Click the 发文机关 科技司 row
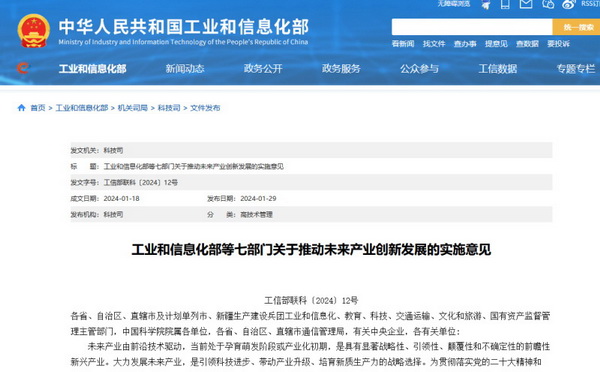600x372 pixels. pos(311,150)
